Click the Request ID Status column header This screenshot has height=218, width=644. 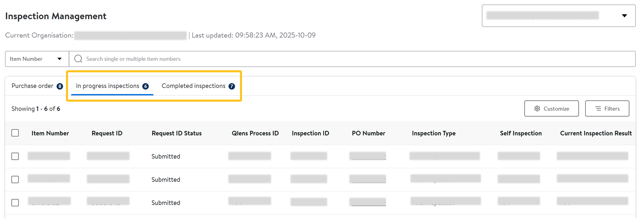tap(177, 133)
